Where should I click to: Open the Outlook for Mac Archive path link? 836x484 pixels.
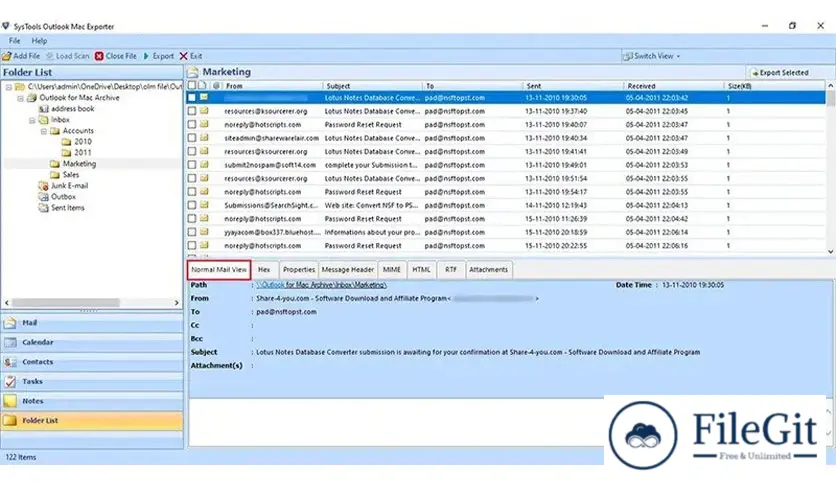[321, 285]
